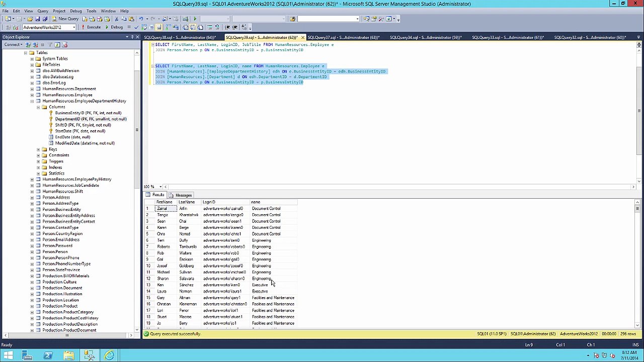The width and height of the screenshot is (644, 362).
Task: Click the Paste clipboard icon
Action: 131,19
